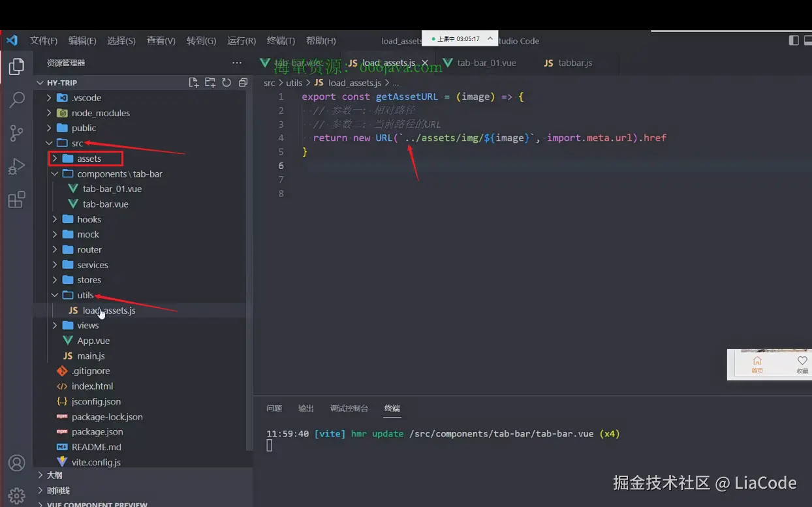
Task: Open the Source Control view
Action: [16, 133]
